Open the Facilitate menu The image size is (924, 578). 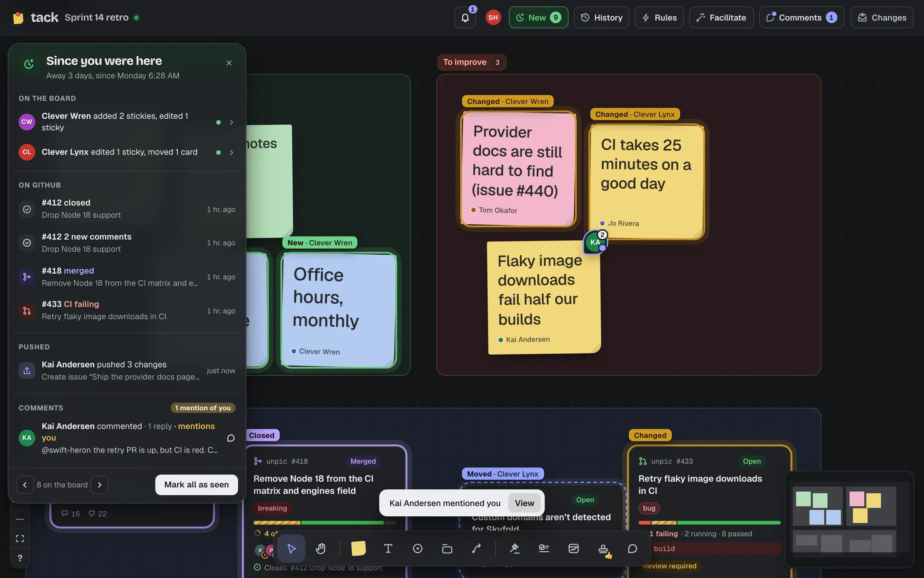(x=721, y=17)
